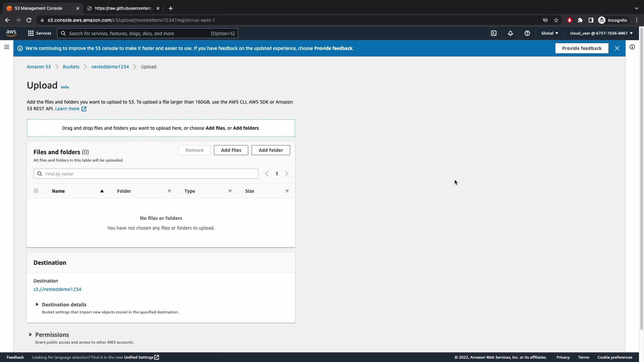Click the Add folder button

(270, 150)
